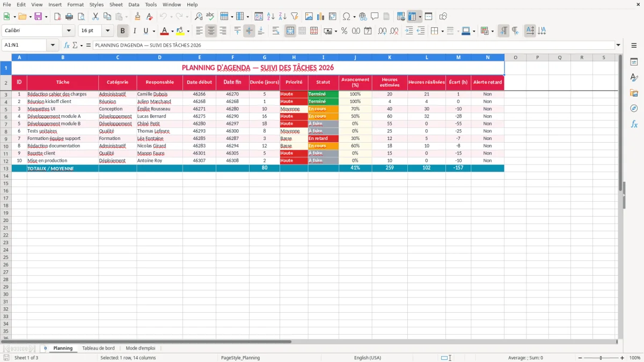Open sidebar Navigator compass icon
Viewport: 644px width, 362px height.
[x=634, y=108]
